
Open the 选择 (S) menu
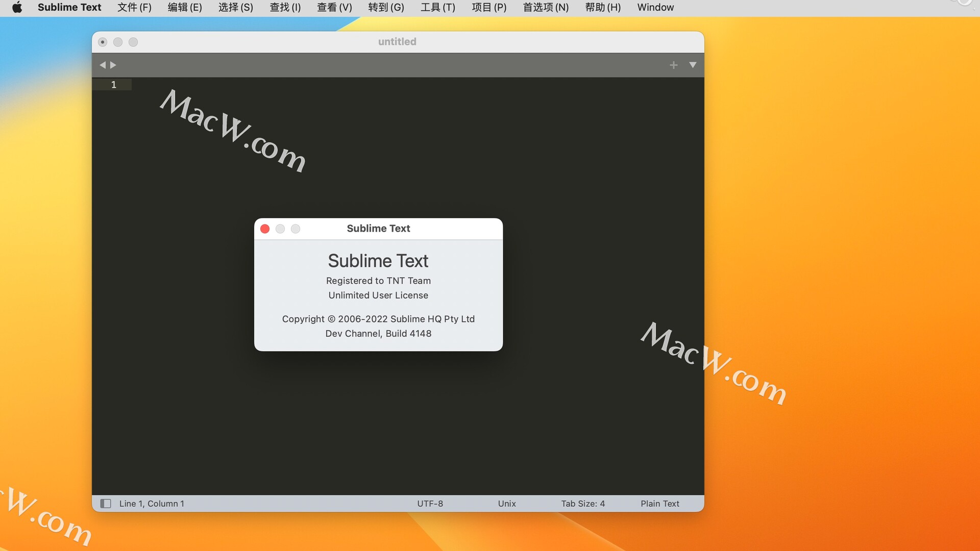pos(236,7)
